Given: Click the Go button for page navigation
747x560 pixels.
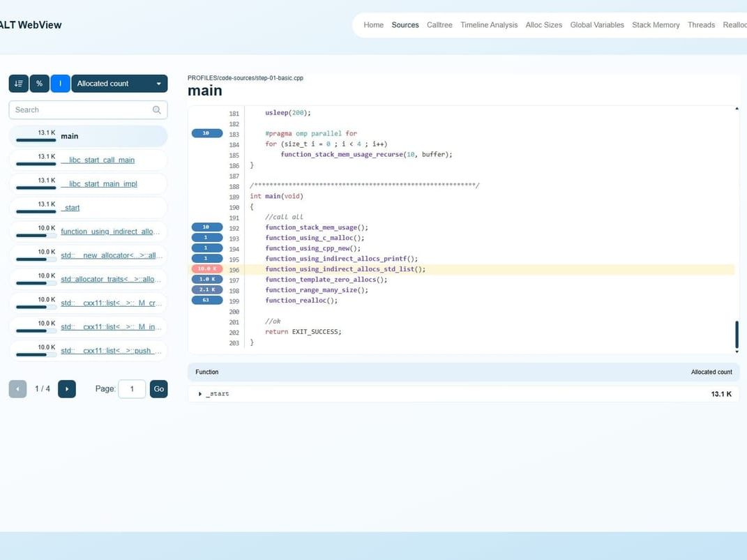Looking at the screenshot, I should point(158,388).
